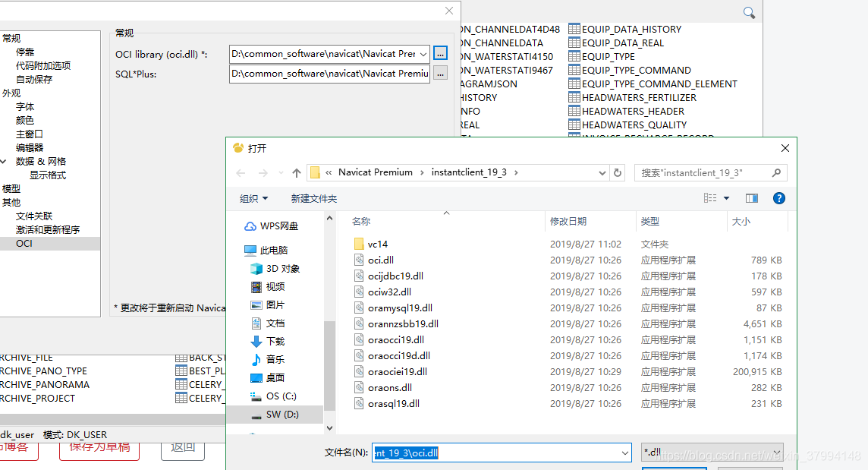Select SW (D:) drive

coord(275,415)
